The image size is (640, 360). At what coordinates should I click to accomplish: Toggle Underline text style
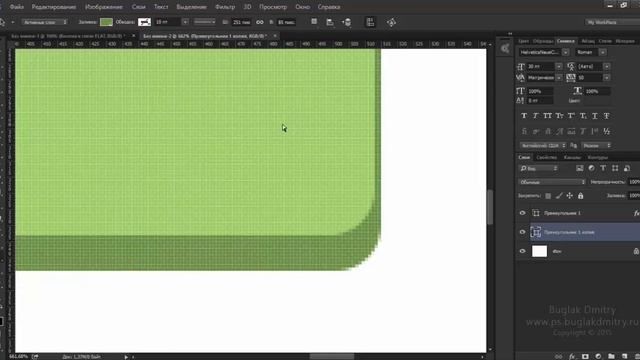[x=595, y=116]
